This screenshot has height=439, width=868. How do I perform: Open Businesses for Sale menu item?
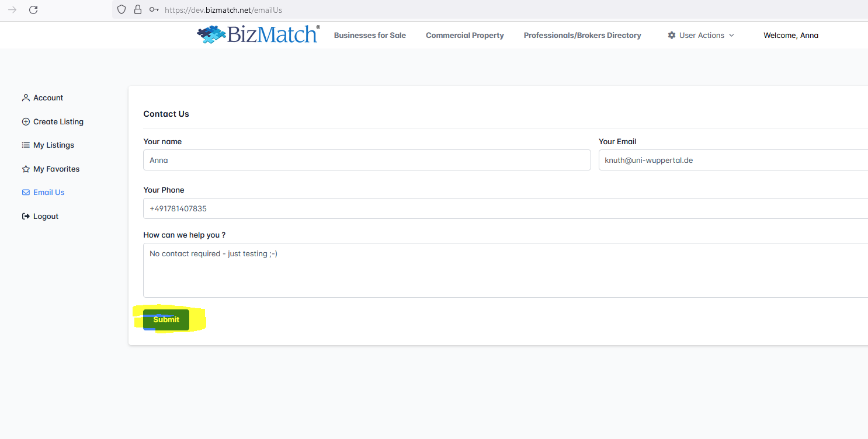tap(370, 36)
